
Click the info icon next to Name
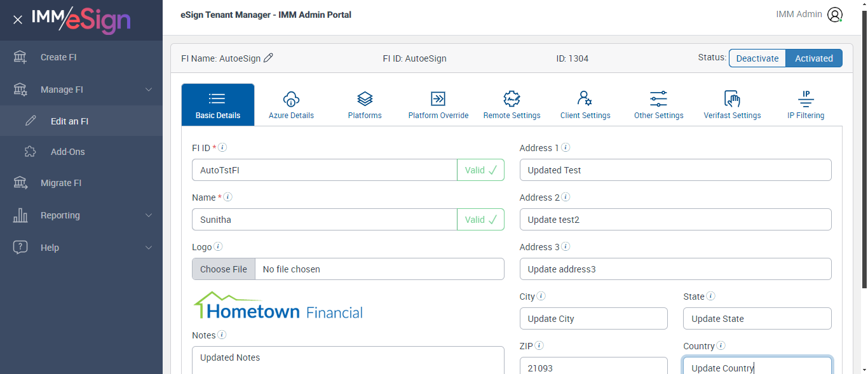tap(228, 197)
